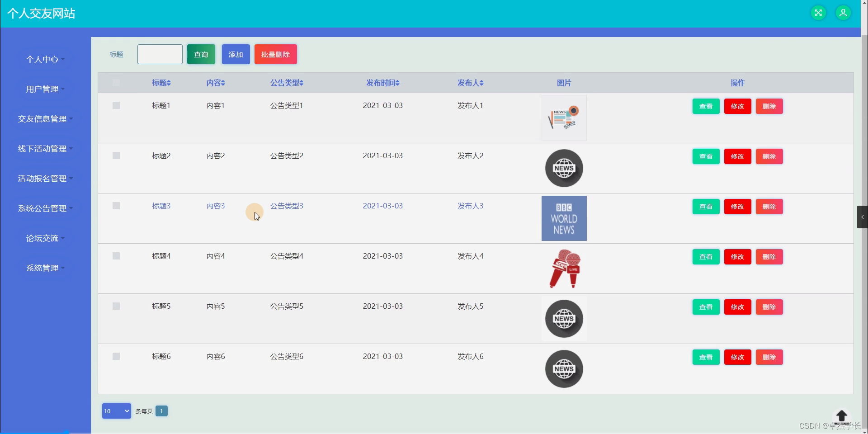Expand the 线下活动管理 sidebar menu
Image resolution: width=868 pixels, height=434 pixels.
tap(45, 149)
